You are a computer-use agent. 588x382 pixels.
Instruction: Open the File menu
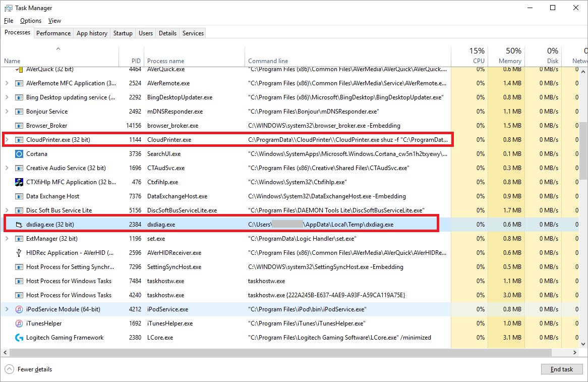click(x=8, y=21)
